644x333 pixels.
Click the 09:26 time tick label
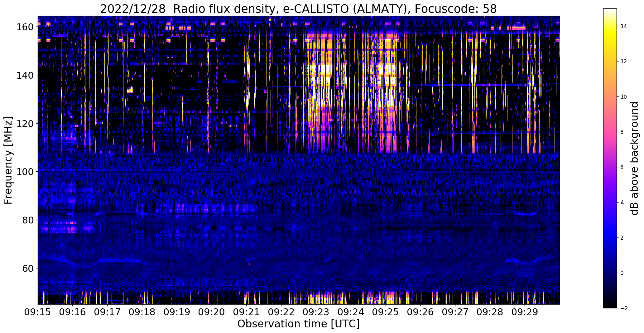tap(421, 312)
